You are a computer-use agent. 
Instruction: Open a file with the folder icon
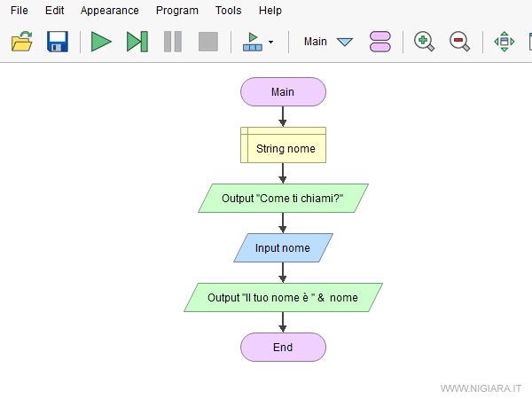tap(22, 41)
